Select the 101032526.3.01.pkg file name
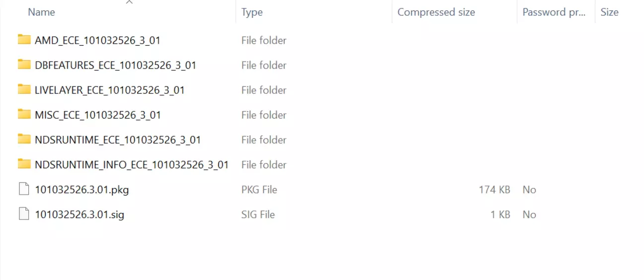Viewport: 644px width, 280px height. (82, 190)
